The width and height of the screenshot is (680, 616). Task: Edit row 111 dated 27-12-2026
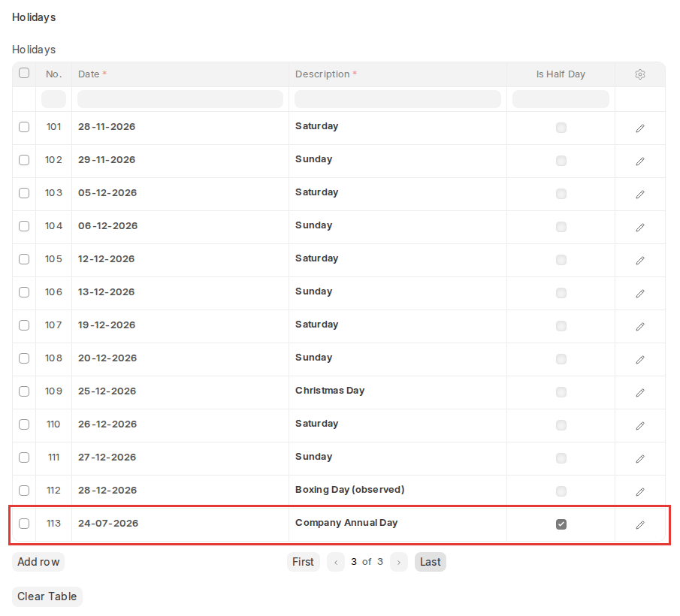pyautogui.click(x=639, y=459)
